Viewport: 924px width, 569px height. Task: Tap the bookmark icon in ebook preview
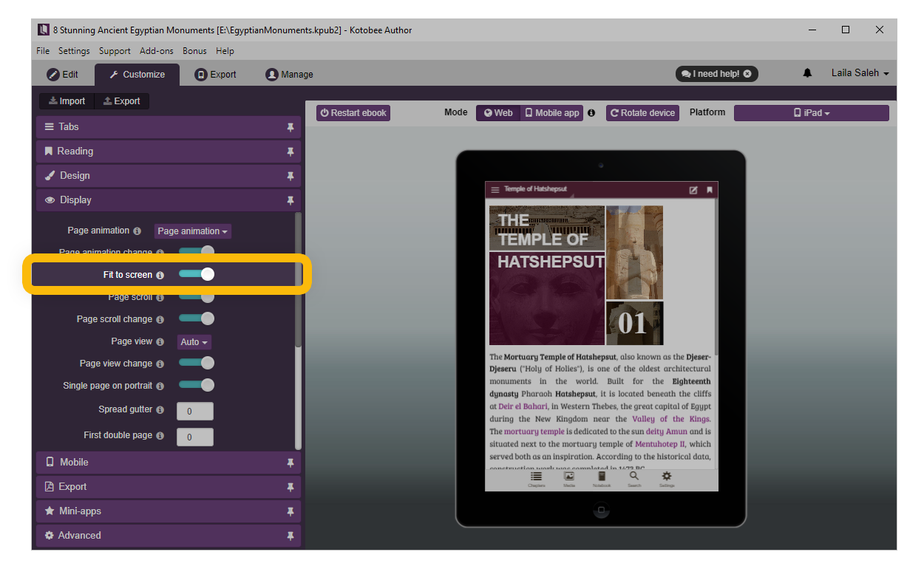click(x=710, y=190)
